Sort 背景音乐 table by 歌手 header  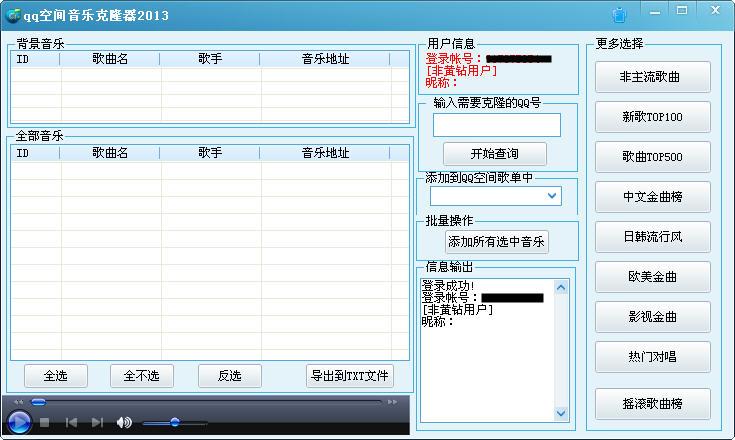tap(210, 59)
